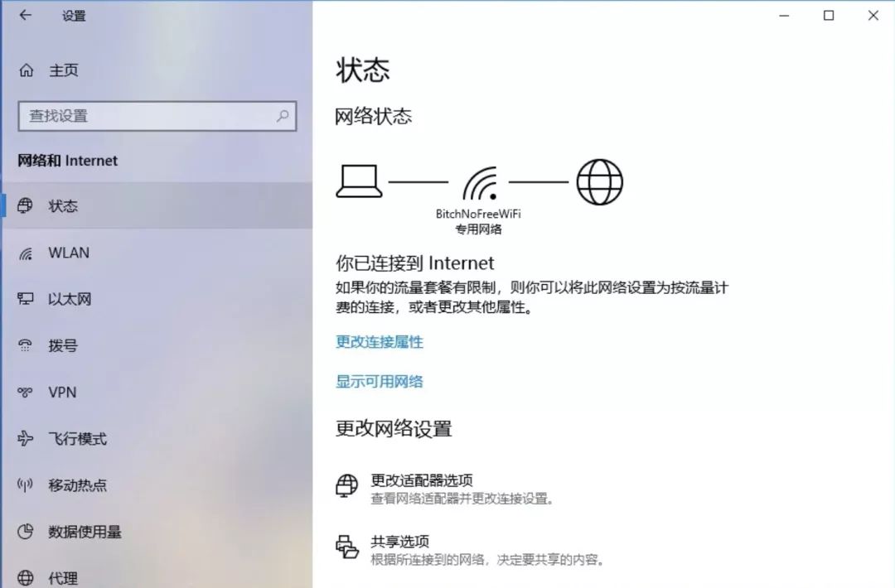Click the 拨号 dial-up icon
This screenshot has width=895, height=588.
click(25, 345)
